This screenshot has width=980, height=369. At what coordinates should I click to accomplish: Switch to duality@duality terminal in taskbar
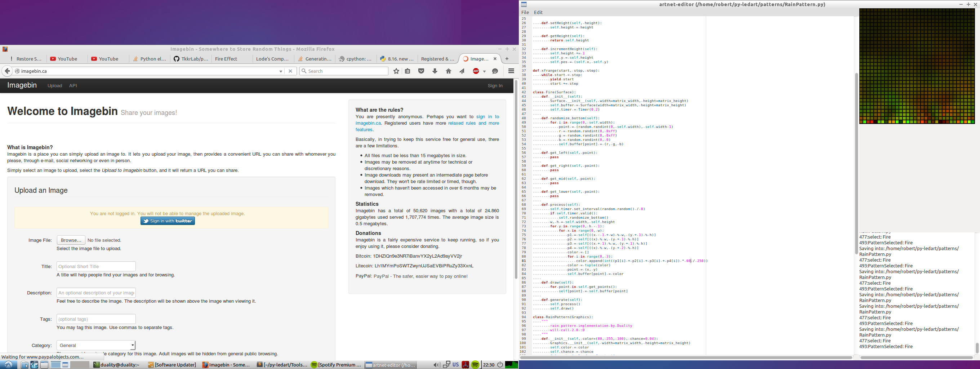(x=117, y=365)
